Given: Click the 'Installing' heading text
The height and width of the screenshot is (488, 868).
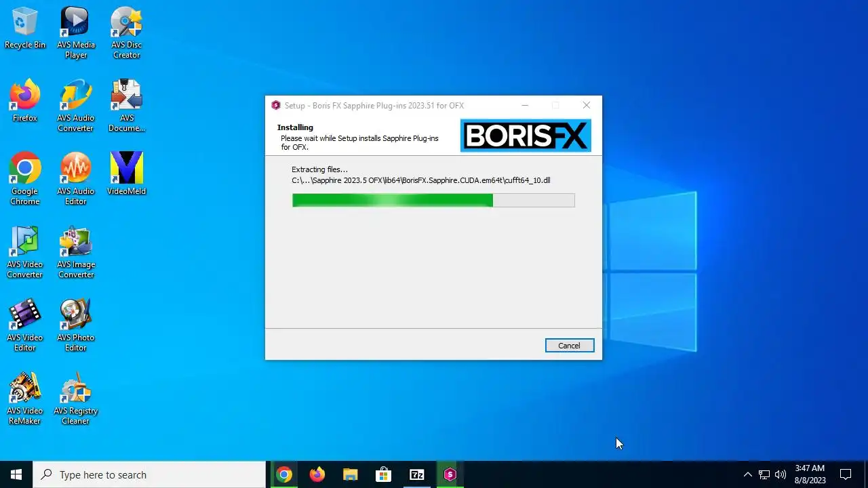Looking at the screenshot, I should [295, 127].
